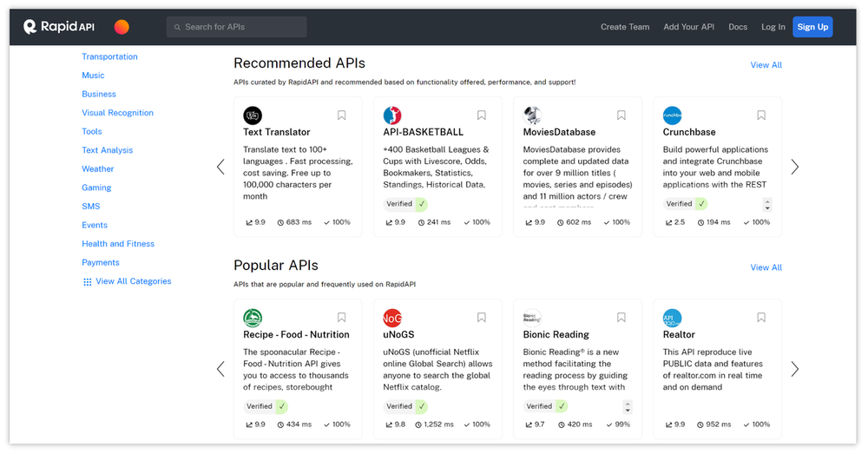
Task: Click the scroll stepper on Crunchbase card
Action: (x=767, y=205)
